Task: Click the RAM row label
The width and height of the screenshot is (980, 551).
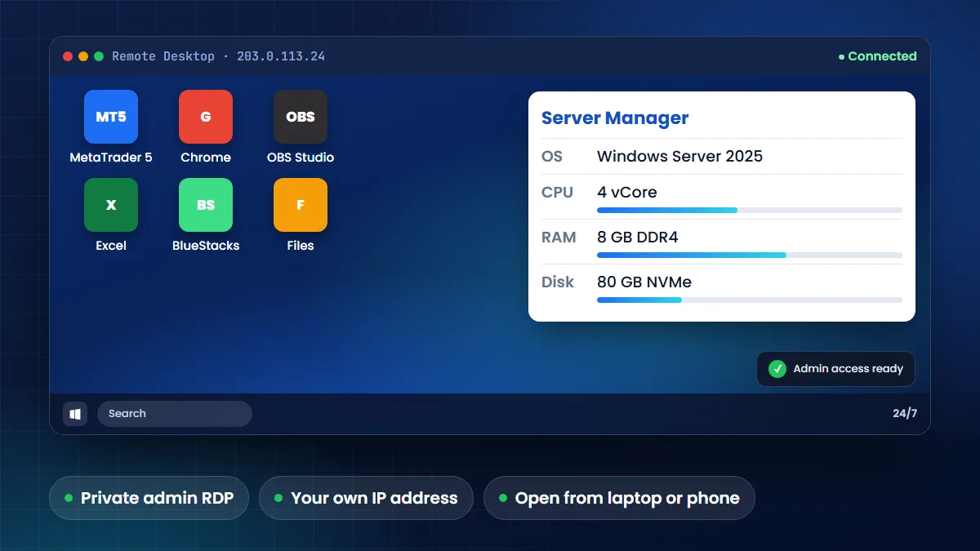Action: [559, 238]
